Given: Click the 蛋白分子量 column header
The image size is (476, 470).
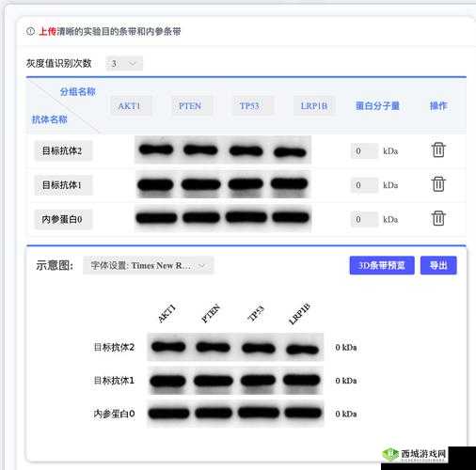Looking at the screenshot, I should [377, 106].
